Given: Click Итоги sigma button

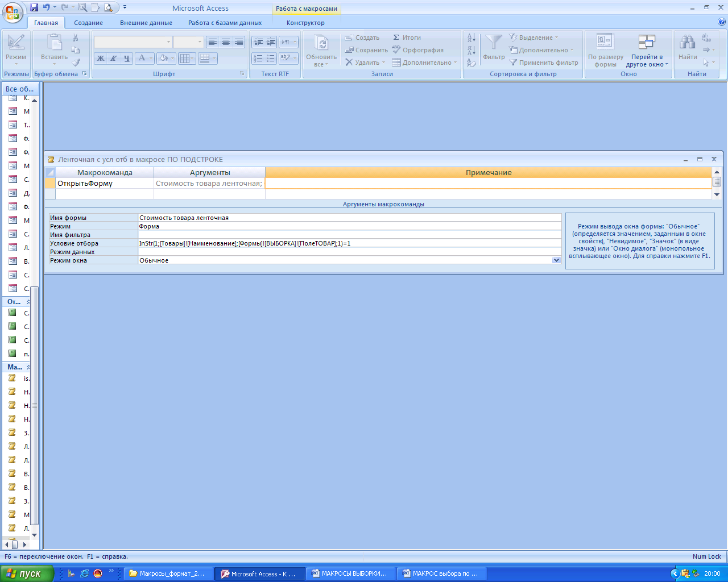Looking at the screenshot, I should click(x=407, y=38).
